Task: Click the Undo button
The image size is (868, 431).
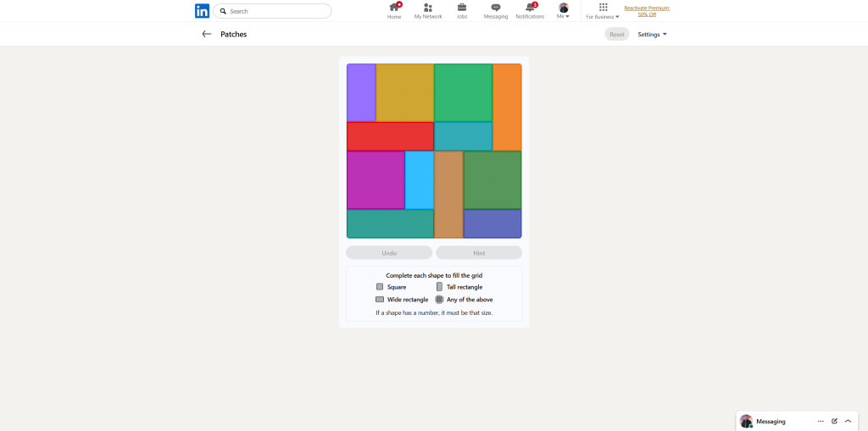Action: [x=389, y=253]
